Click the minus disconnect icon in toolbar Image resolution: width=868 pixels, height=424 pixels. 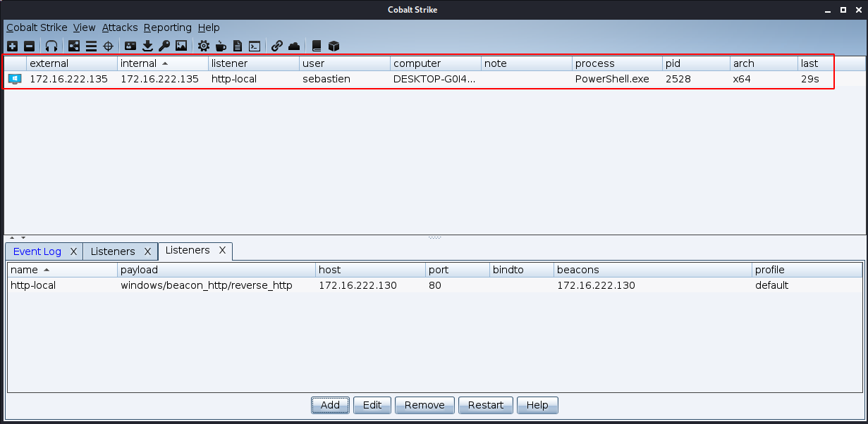[x=29, y=46]
